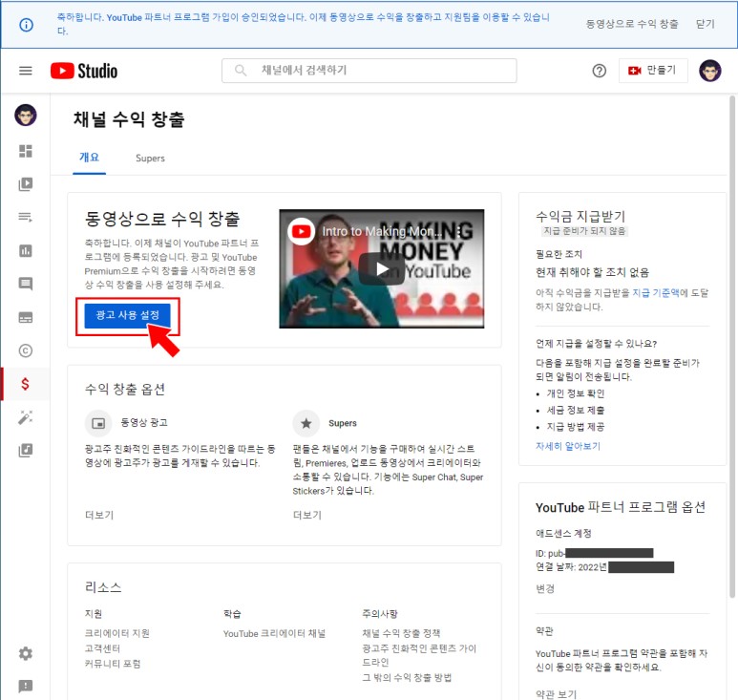Click the 약관 보기 link
This screenshot has width=738, height=700.
point(556,694)
